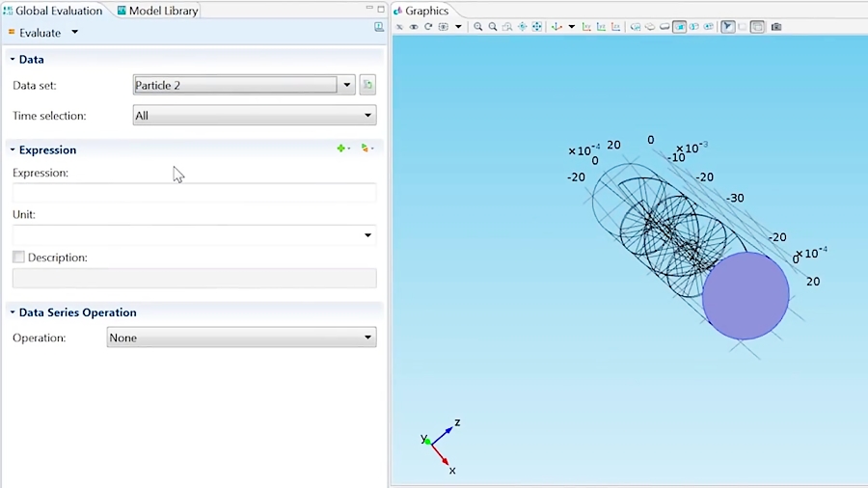Switch to the ZX view

point(615,27)
